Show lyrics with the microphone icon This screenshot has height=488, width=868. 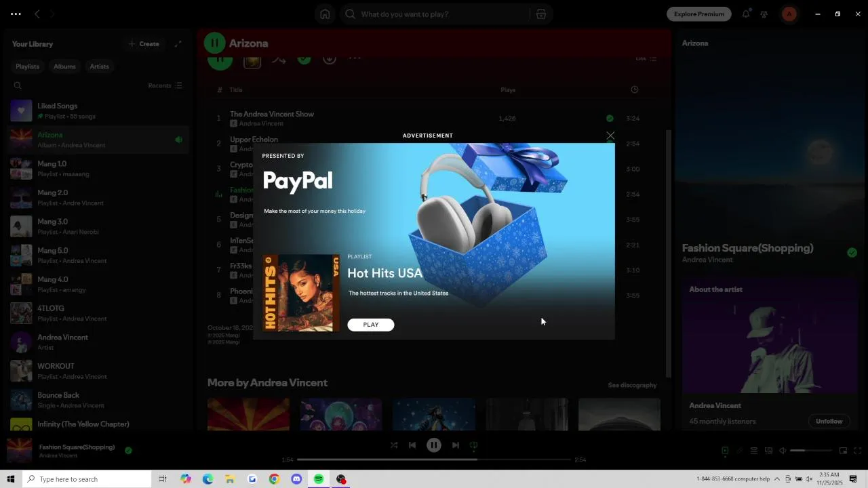click(740, 451)
